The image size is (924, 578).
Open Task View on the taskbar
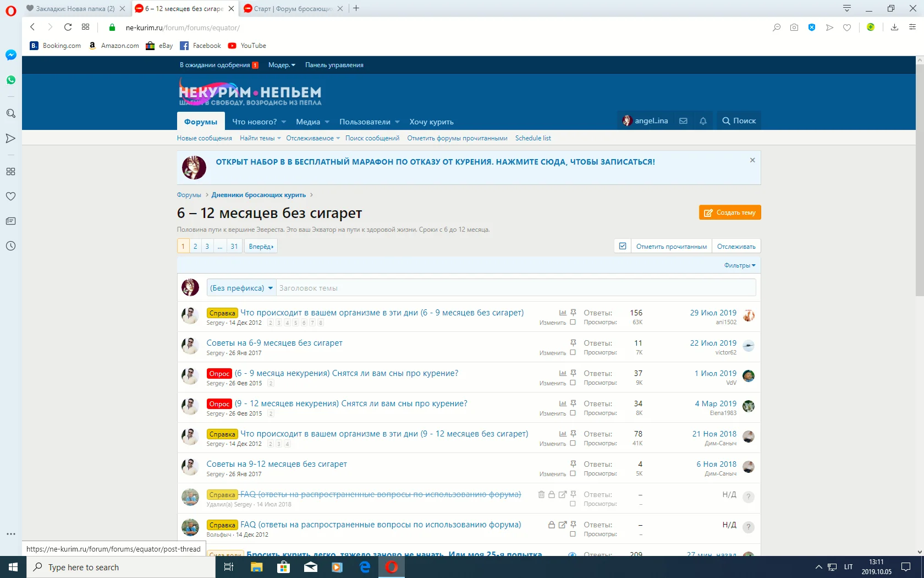229,567
